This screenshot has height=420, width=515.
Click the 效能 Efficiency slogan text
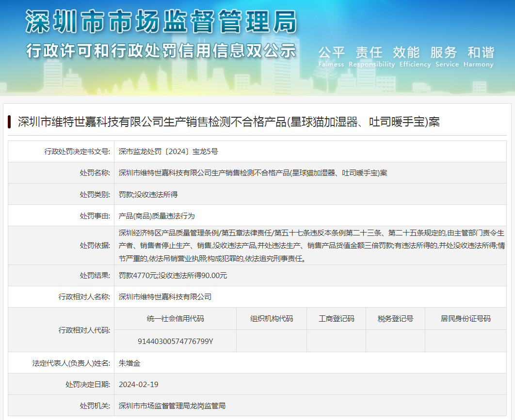click(x=415, y=57)
